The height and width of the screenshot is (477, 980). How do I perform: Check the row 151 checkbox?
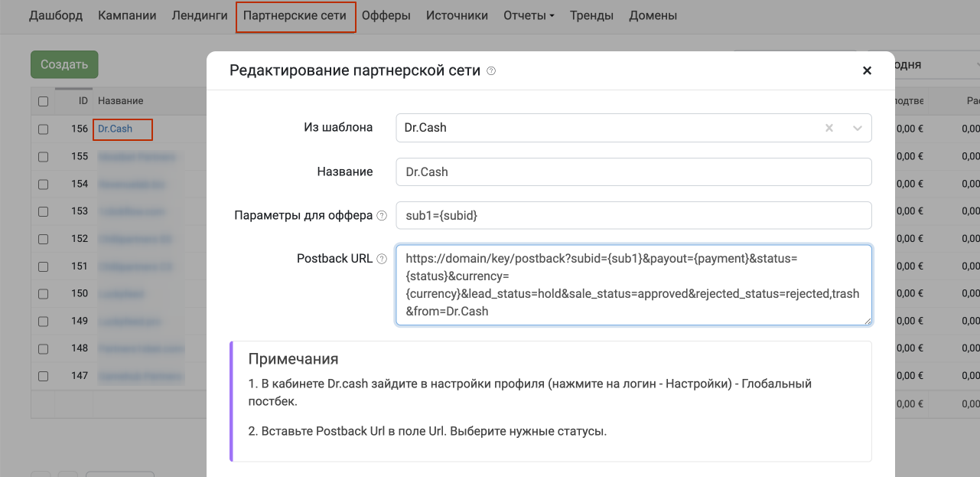point(44,266)
